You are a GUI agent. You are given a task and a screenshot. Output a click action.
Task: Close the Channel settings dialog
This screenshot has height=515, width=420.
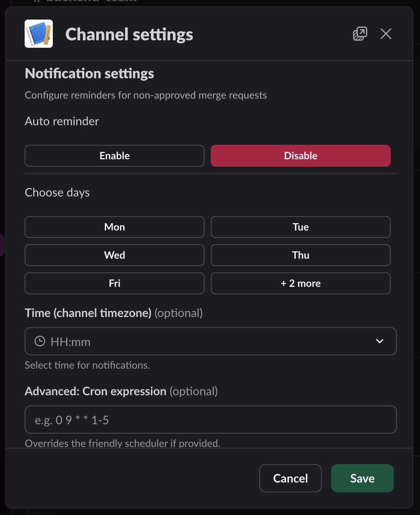[x=386, y=34]
